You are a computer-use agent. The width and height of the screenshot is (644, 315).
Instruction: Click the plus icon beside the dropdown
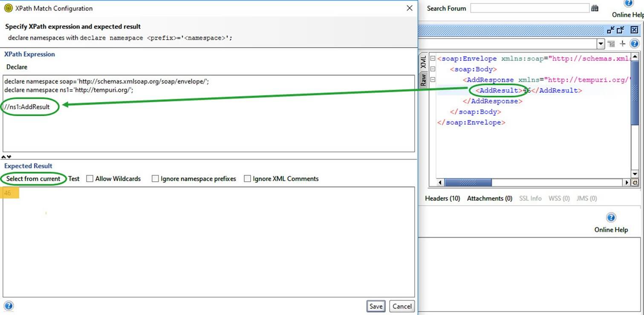[x=622, y=43]
